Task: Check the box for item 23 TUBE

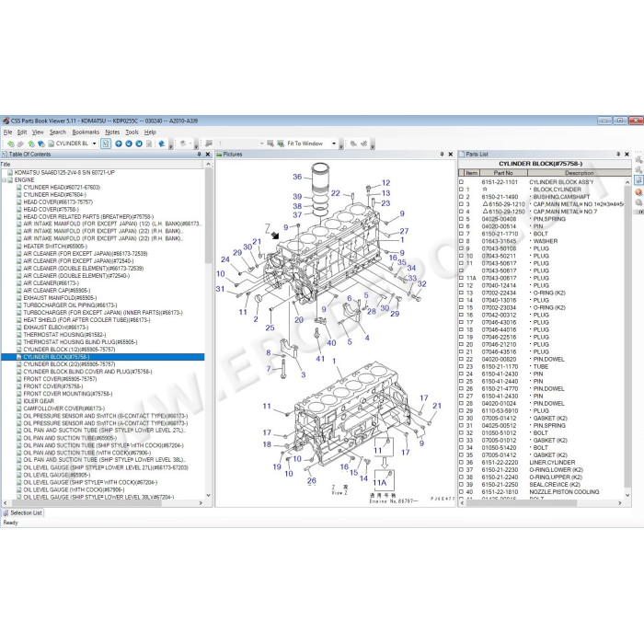Action: pyautogui.click(x=461, y=367)
